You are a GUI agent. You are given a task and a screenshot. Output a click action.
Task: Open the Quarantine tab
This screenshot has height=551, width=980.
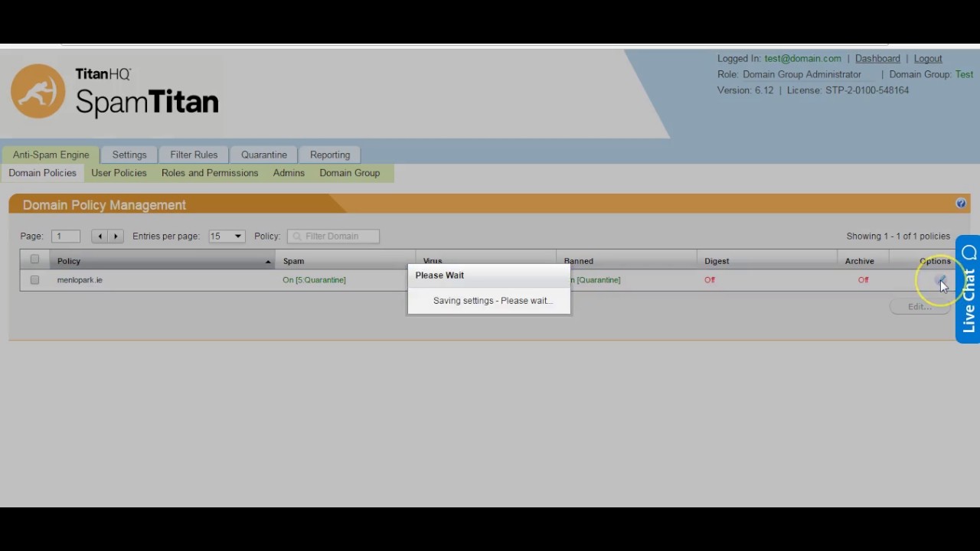point(264,155)
